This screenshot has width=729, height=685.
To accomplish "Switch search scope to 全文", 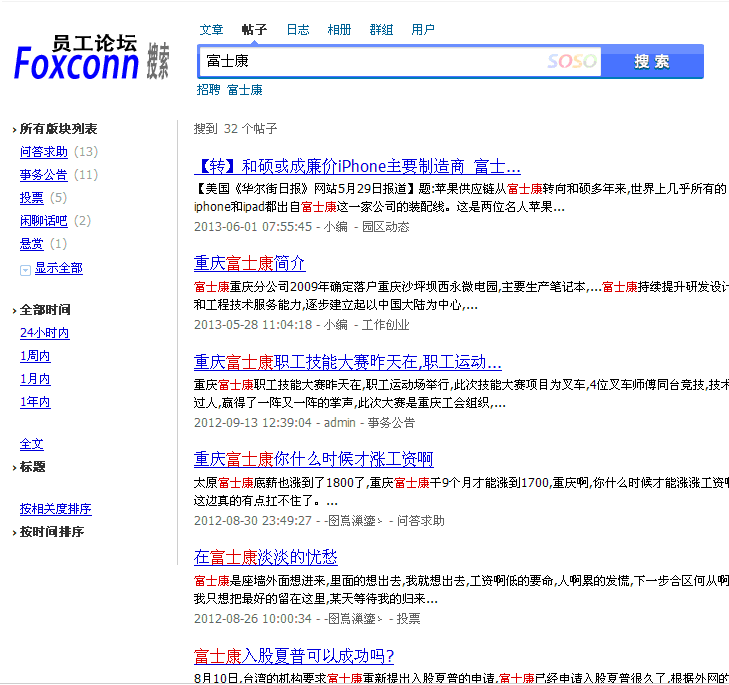I will click(x=32, y=444).
